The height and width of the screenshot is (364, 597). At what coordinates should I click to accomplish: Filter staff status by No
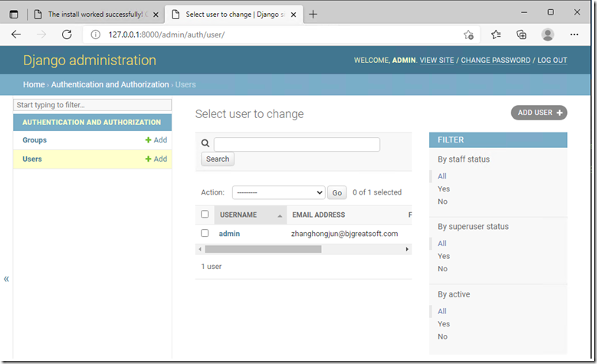coord(442,202)
